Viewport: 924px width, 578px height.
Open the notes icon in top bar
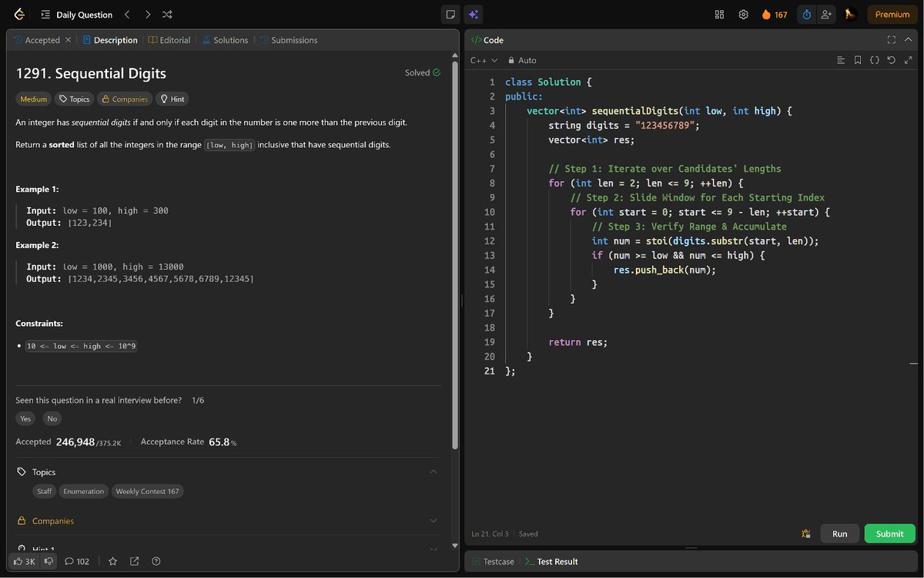450,15
